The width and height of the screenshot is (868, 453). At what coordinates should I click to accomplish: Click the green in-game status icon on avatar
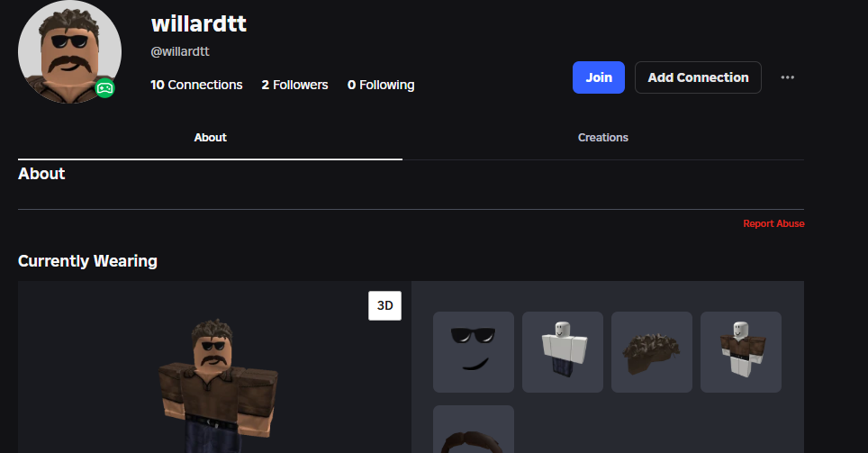pos(105,88)
